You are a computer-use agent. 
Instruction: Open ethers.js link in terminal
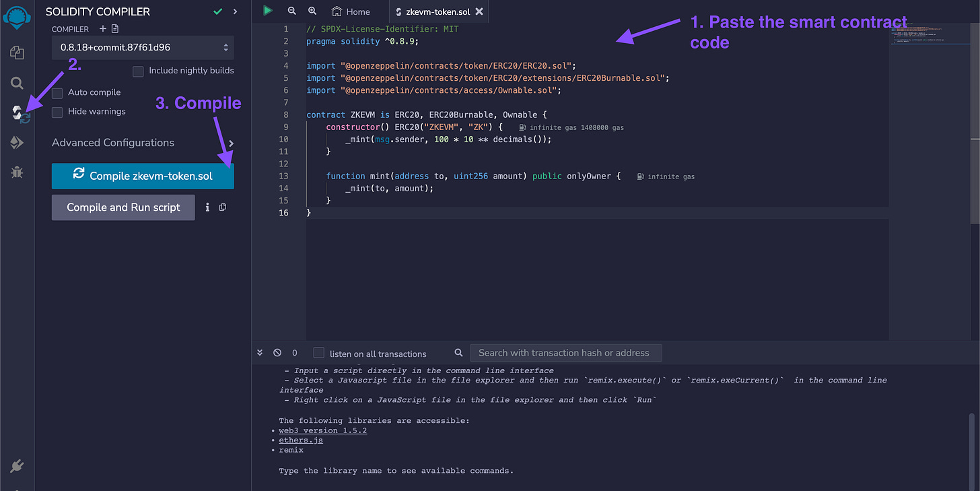tap(301, 440)
